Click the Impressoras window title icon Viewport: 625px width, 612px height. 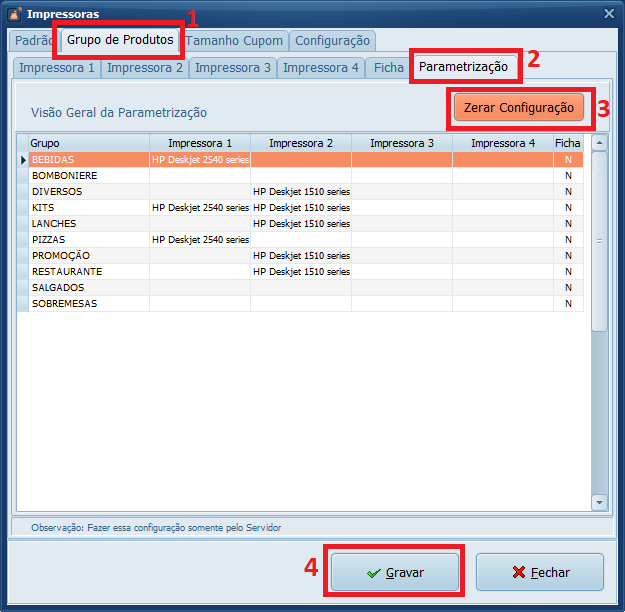pyautogui.click(x=14, y=14)
